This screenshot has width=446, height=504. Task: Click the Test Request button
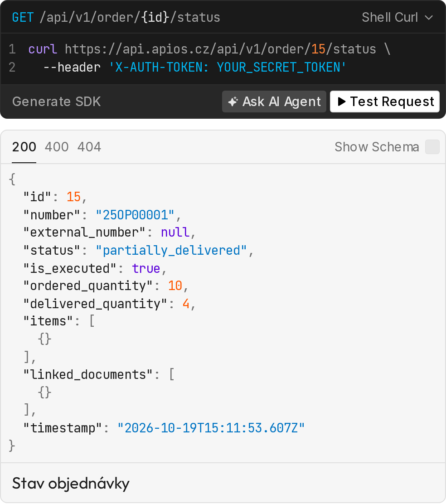point(385,102)
